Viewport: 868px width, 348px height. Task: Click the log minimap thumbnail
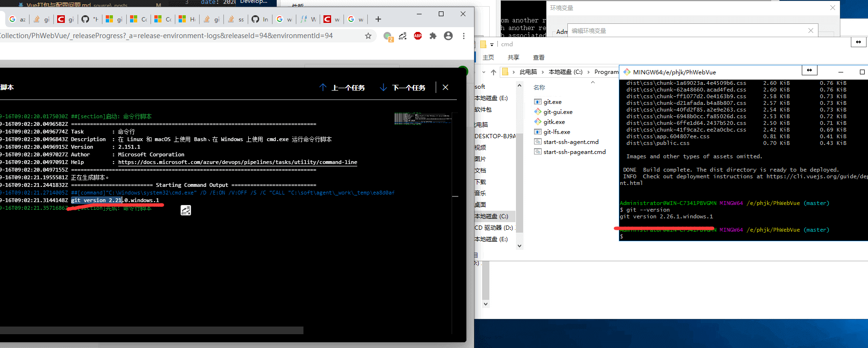[422, 118]
